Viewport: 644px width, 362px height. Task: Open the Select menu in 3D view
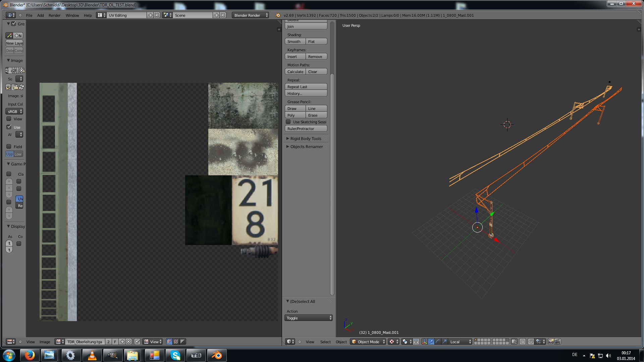tap(325, 342)
